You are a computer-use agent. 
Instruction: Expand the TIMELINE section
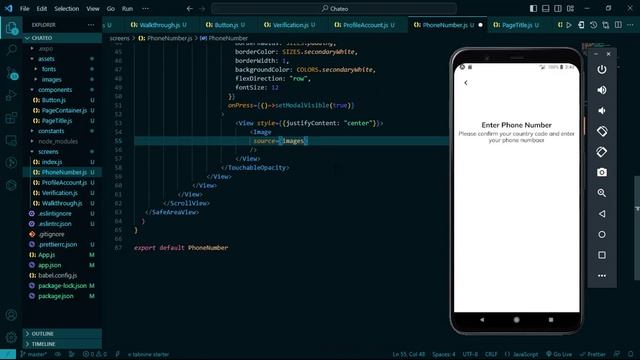tap(62, 344)
